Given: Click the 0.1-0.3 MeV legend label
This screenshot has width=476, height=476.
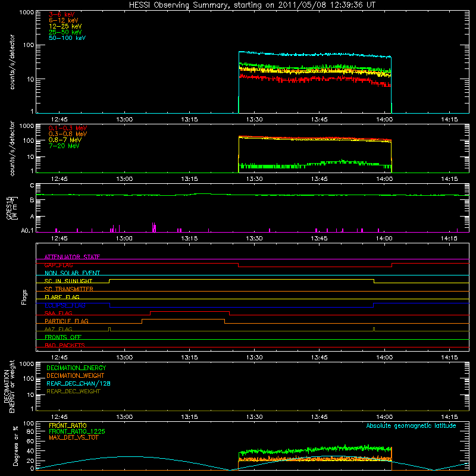Looking at the screenshot, I should (68, 128).
